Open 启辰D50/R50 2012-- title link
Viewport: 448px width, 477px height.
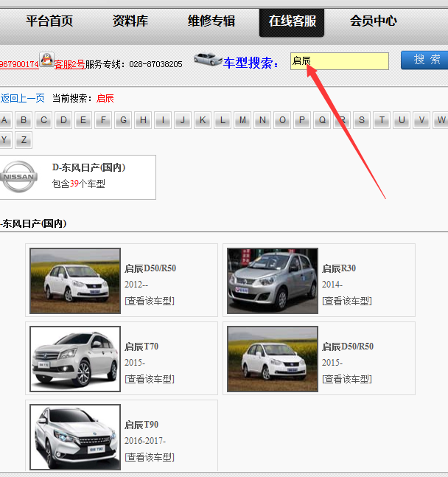(150, 268)
